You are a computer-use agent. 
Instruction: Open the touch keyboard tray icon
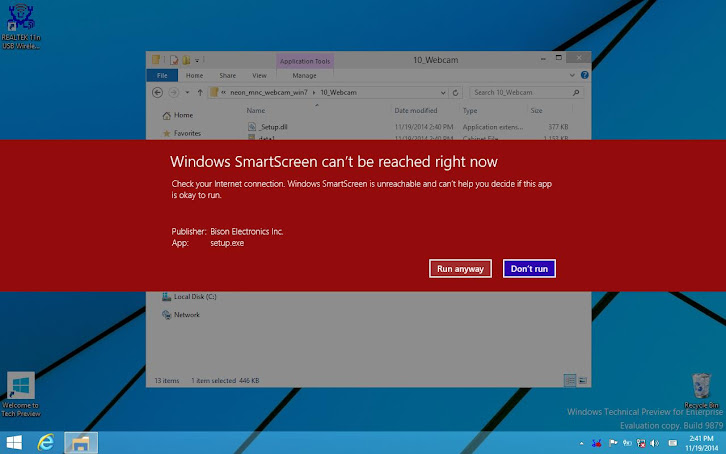[673, 443]
